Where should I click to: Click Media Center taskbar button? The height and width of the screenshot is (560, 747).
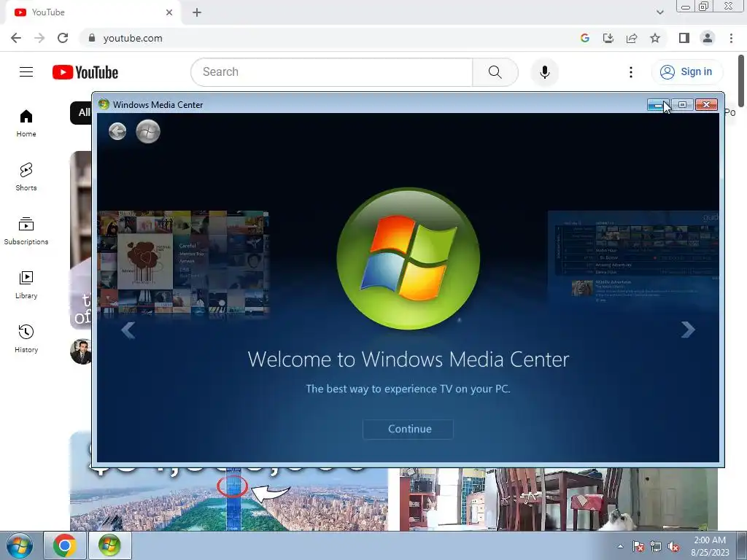109,545
